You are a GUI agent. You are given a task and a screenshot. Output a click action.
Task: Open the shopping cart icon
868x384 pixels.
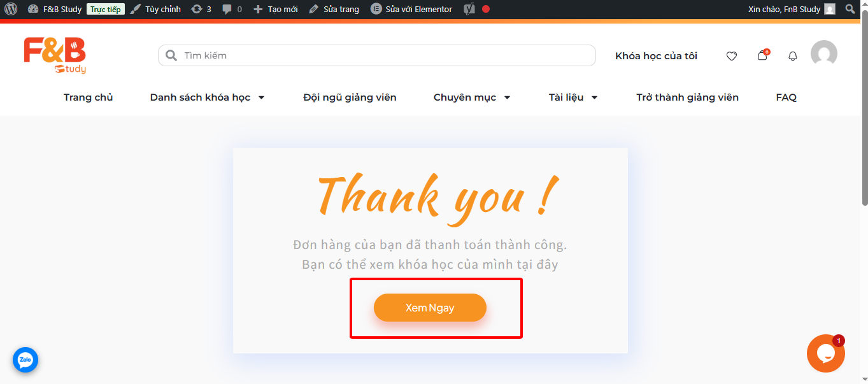pyautogui.click(x=762, y=56)
